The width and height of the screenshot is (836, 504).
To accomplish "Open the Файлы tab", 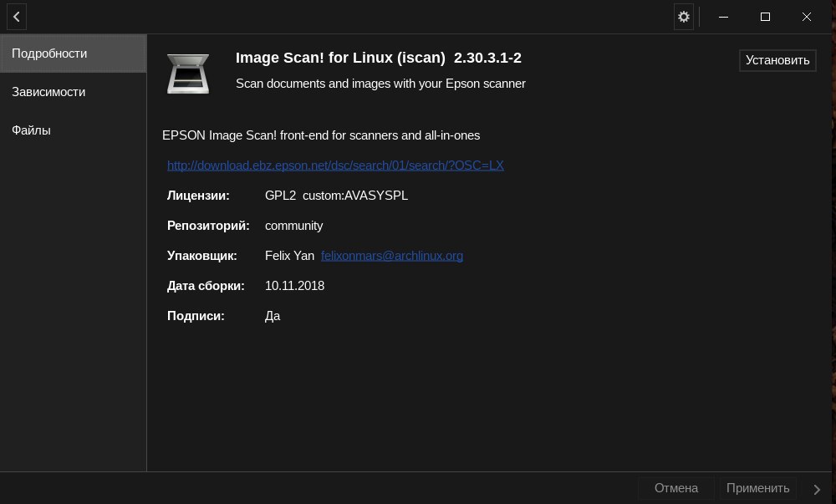I will [x=73, y=130].
